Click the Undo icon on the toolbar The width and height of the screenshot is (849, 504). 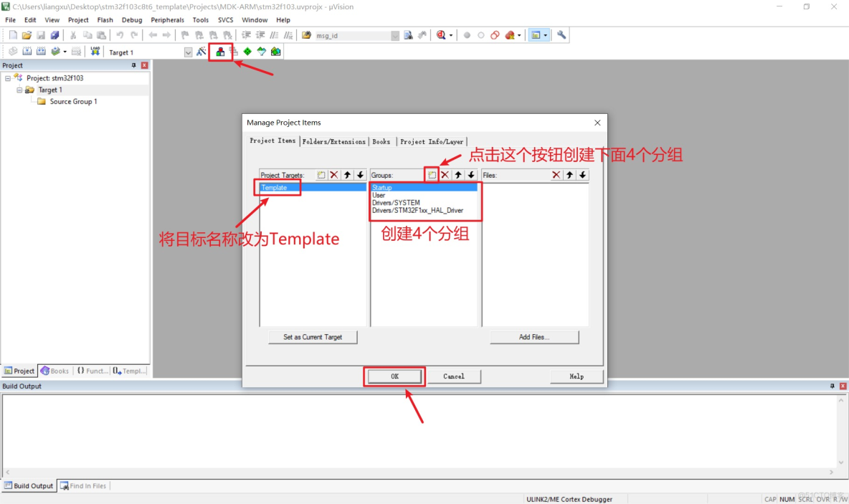(x=120, y=34)
